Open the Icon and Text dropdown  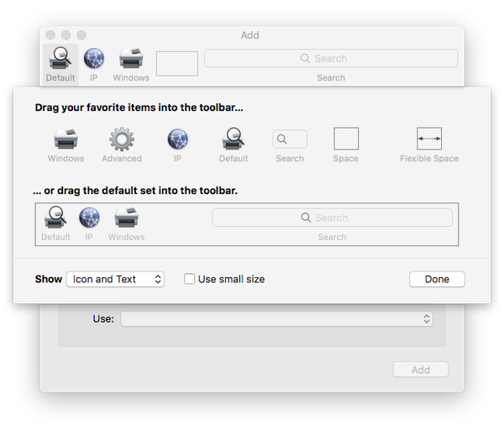click(x=115, y=279)
